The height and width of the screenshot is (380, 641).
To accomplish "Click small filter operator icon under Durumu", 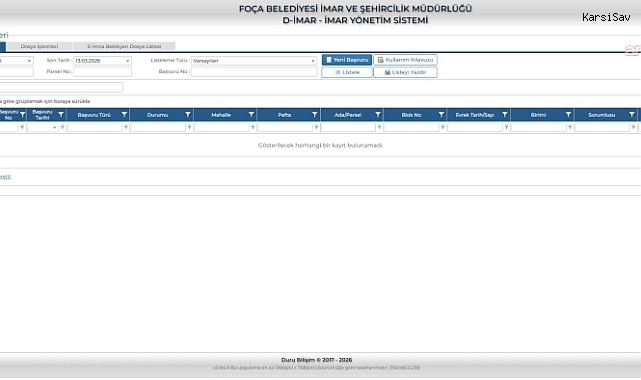I will (189, 127).
